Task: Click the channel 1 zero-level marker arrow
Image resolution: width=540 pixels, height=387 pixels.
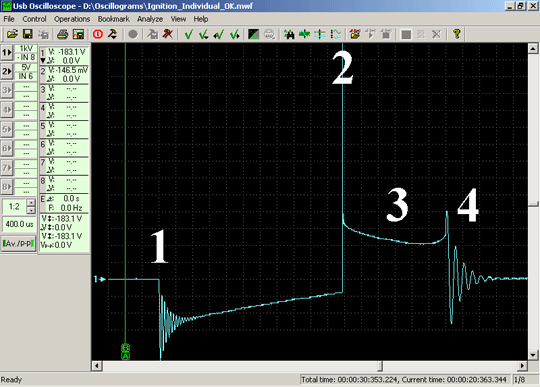Action: pyautogui.click(x=100, y=279)
